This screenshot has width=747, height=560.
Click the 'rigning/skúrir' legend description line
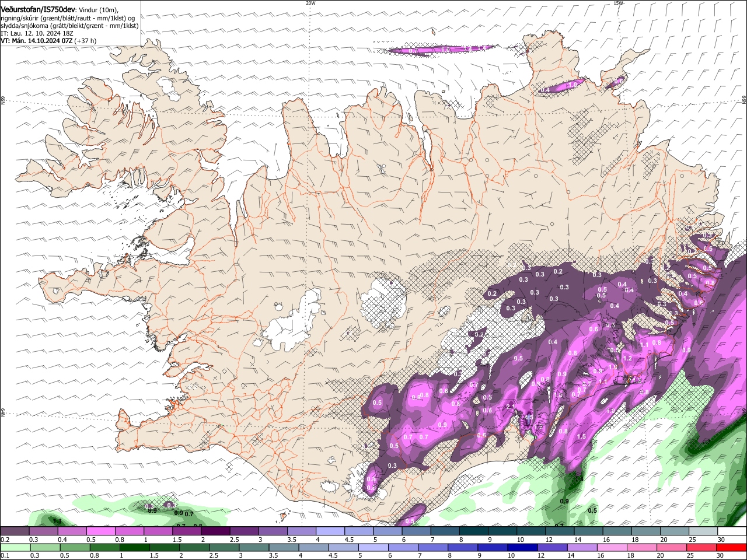click(68, 18)
